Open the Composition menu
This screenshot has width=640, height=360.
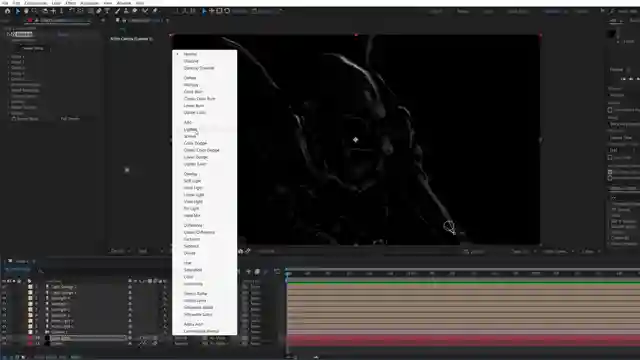point(36,3)
